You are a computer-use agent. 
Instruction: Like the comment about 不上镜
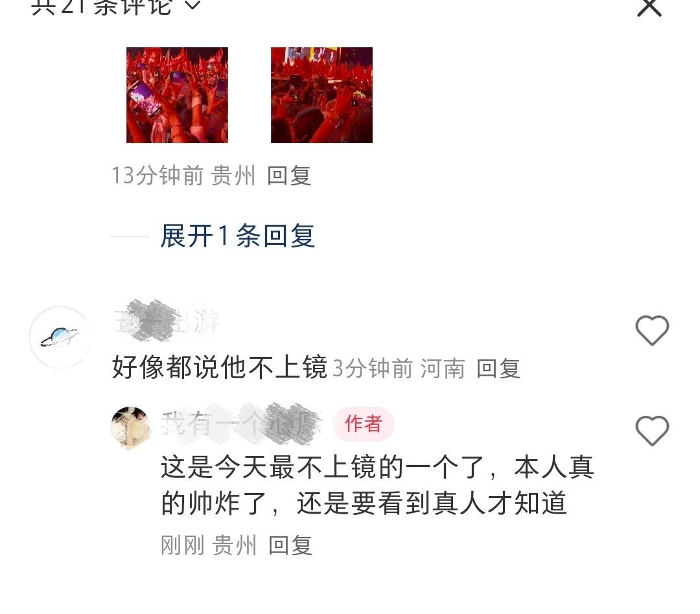652,330
